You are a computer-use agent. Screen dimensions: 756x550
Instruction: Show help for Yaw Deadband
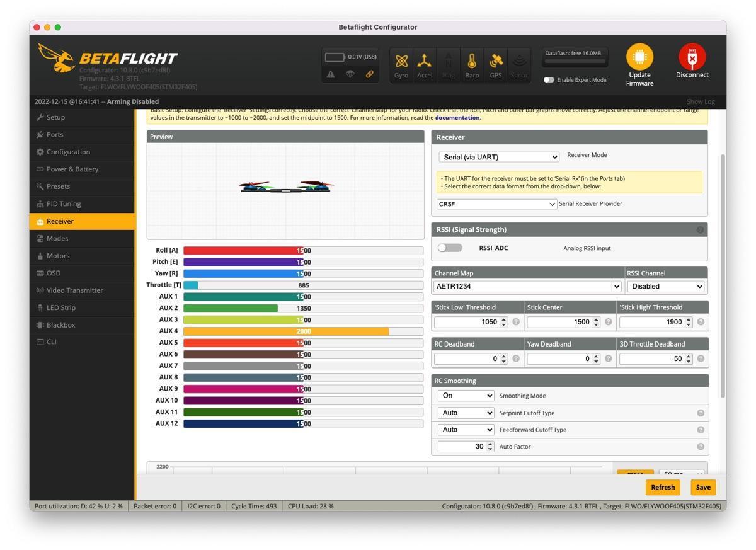[x=608, y=358]
